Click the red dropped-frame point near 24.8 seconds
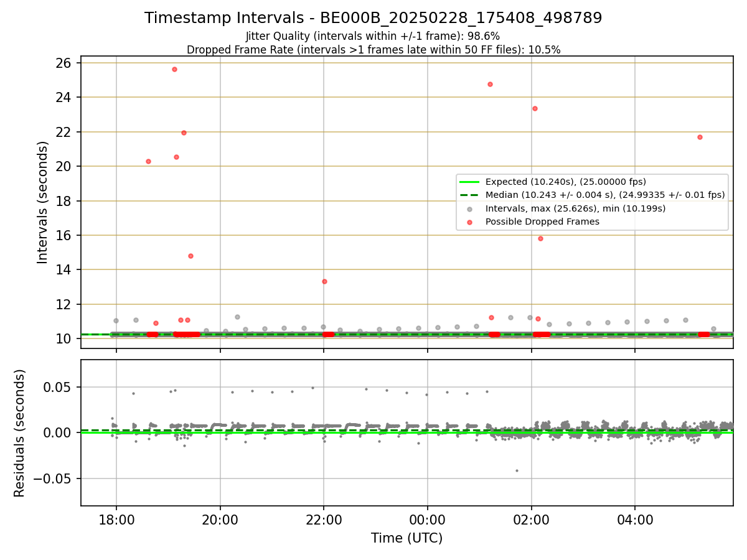 coord(490,84)
